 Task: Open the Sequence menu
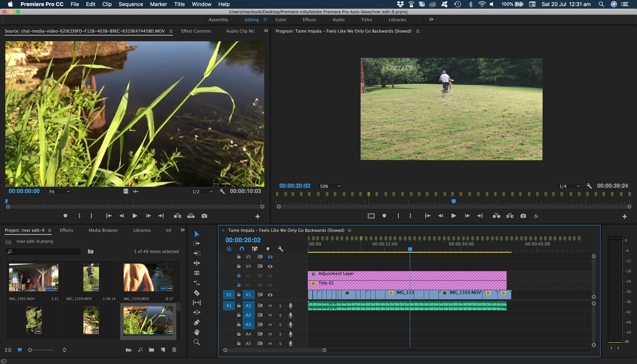(x=131, y=4)
